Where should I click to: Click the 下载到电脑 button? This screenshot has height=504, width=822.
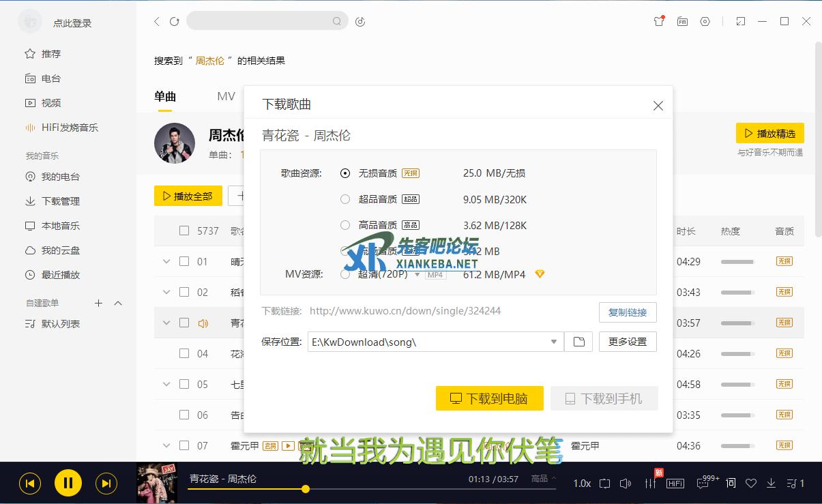point(489,398)
